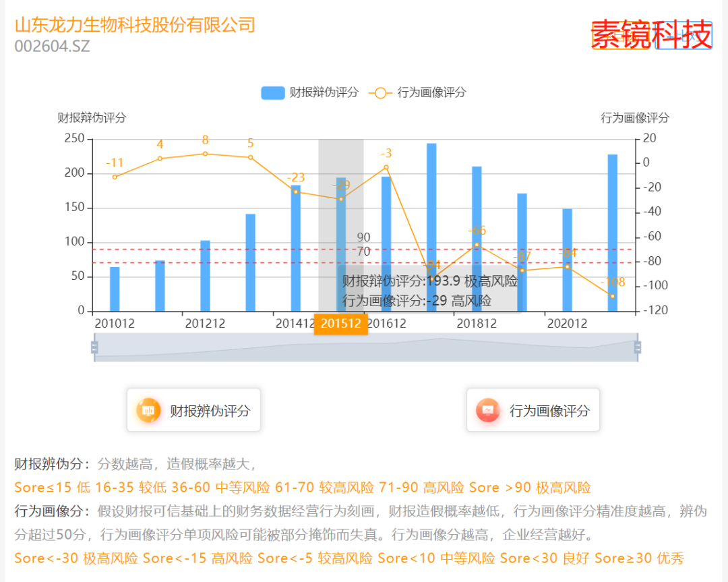This screenshot has width=728, height=582.
Task: Click the company name 山东龙力生物科技股份有限公司
Action: click(x=135, y=25)
